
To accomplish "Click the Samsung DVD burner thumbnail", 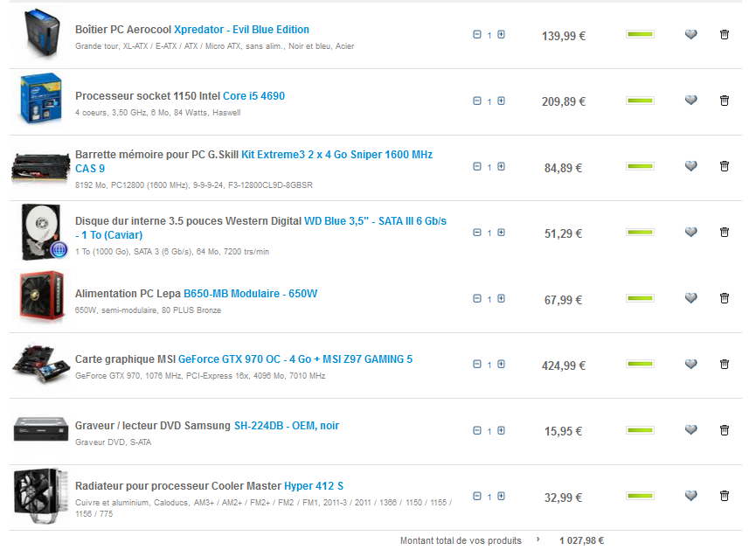I will coord(40,429).
